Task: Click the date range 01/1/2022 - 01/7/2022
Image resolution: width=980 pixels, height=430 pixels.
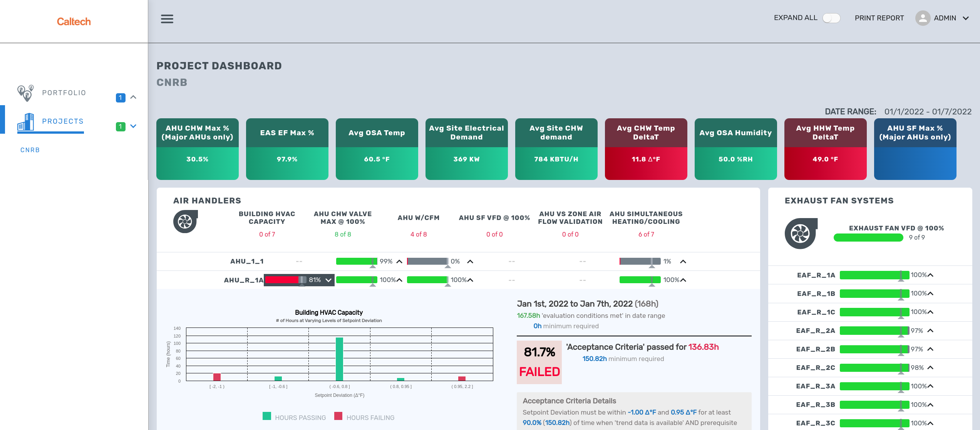Action: 928,112
